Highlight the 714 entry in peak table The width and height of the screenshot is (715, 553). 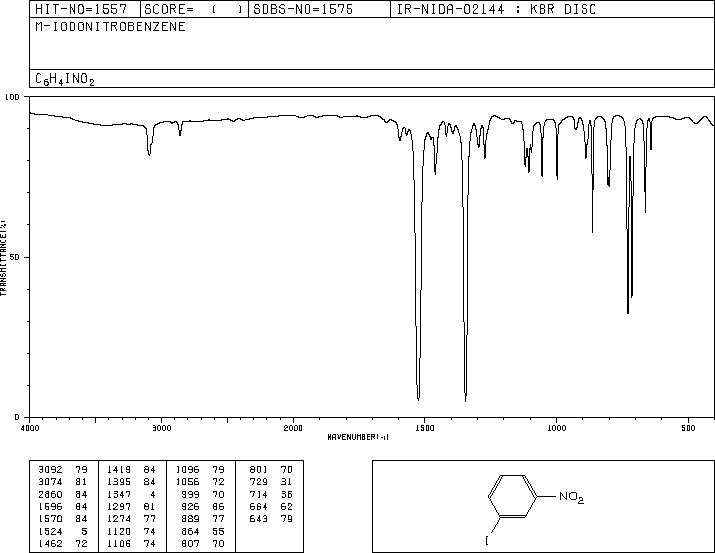(259, 494)
